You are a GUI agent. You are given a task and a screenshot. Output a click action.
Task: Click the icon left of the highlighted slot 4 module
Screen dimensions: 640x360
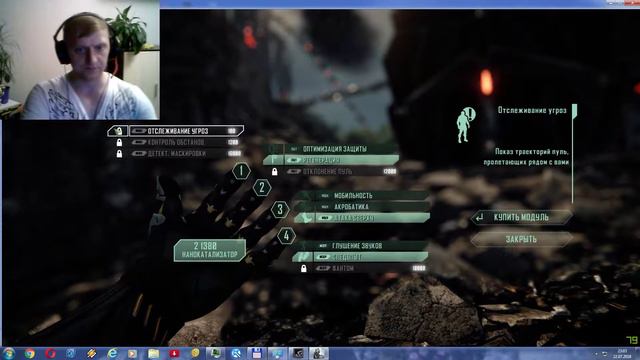(302, 257)
